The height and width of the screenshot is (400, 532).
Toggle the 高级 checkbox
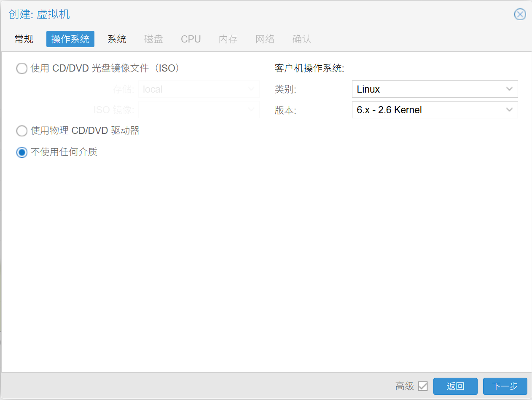pyautogui.click(x=422, y=386)
